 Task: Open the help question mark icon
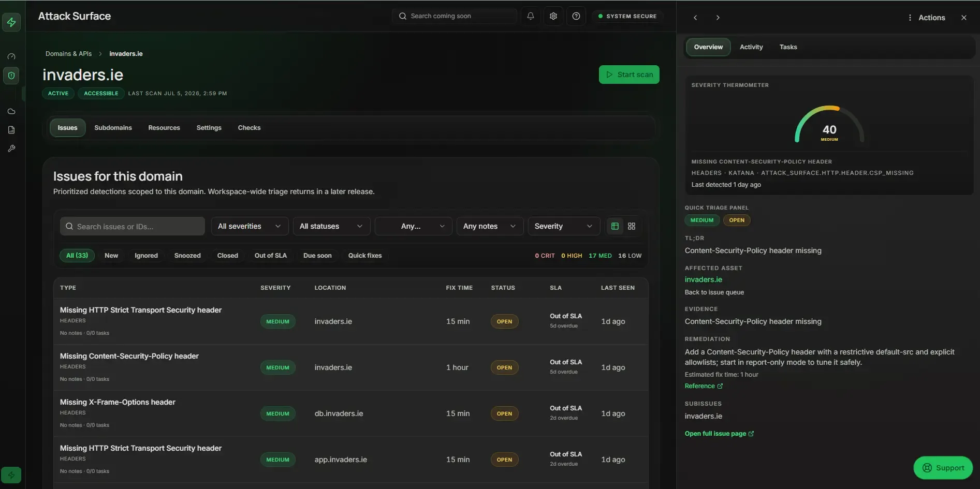tap(576, 16)
